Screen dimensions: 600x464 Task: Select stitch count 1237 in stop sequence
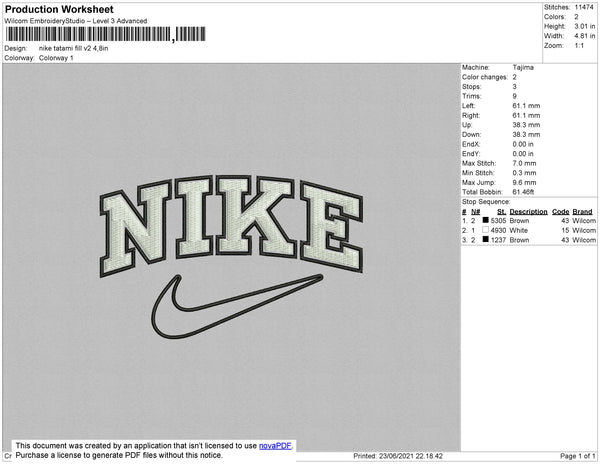point(498,240)
